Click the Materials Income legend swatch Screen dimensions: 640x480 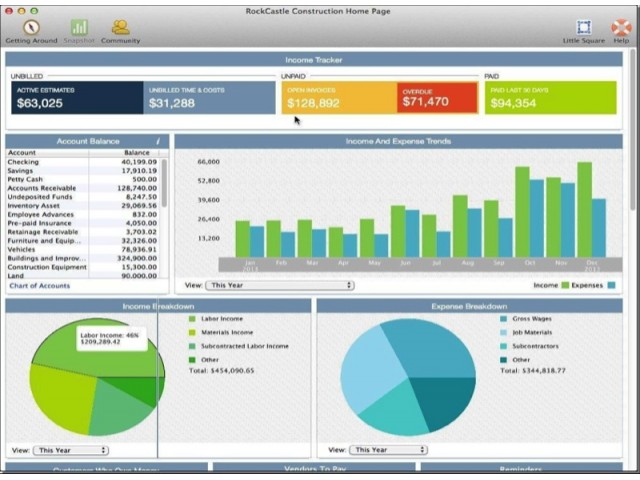pyautogui.click(x=192, y=333)
